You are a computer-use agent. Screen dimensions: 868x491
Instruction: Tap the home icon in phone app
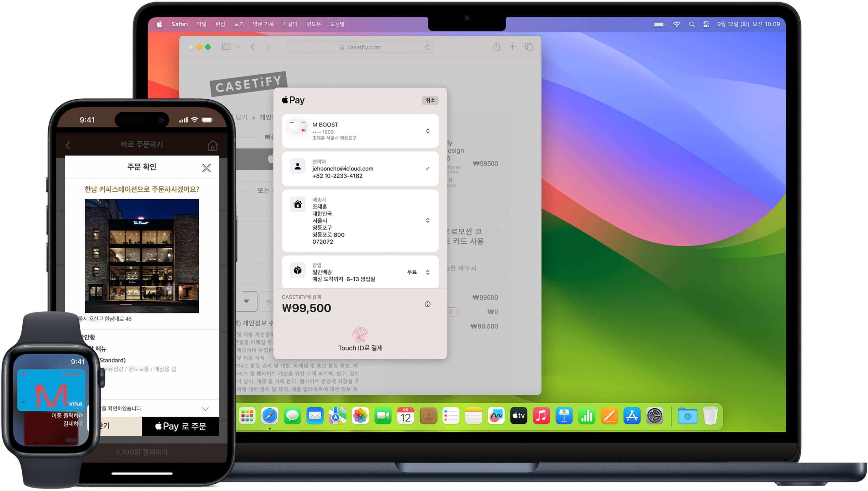[213, 145]
